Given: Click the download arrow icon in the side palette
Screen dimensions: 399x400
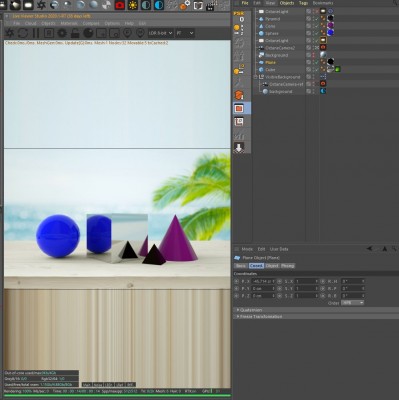Looking at the screenshot, I should click(x=239, y=147).
